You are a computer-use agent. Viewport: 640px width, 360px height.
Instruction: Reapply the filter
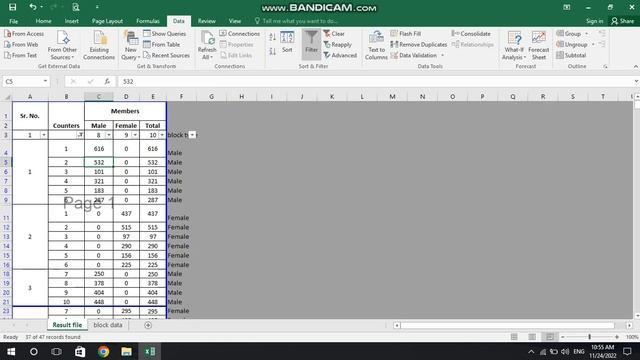coord(338,44)
